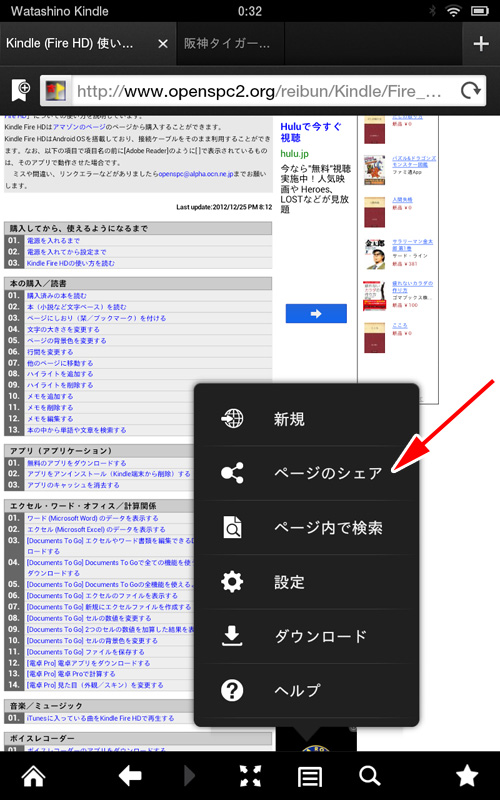500x800 pixels.
Task: Open the サラリーマン金太郎 第1巻 book link
Action: tap(412, 245)
